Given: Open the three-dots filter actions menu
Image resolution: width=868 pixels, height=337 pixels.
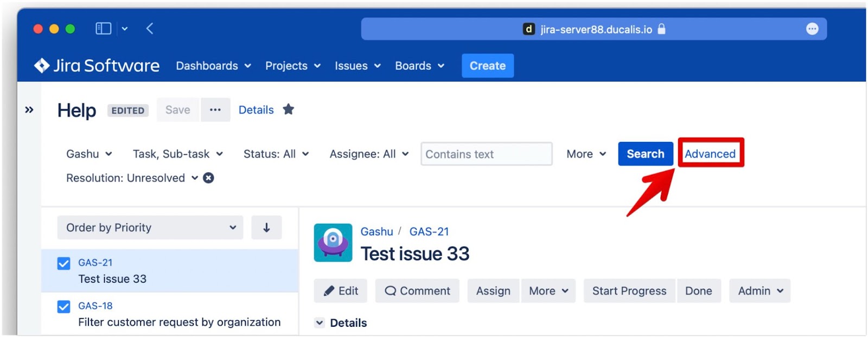Looking at the screenshot, I should coord(215,109).
